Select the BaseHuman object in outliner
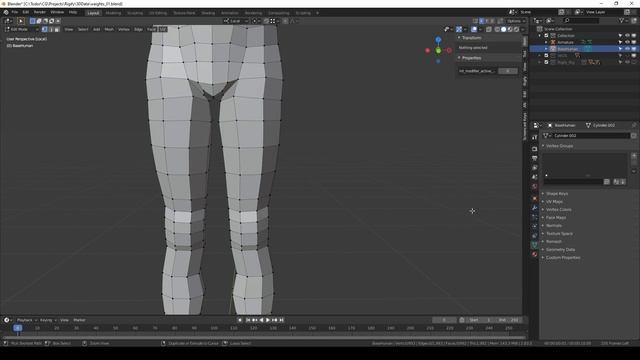This screenshot has width=640, height=360. 567,49
